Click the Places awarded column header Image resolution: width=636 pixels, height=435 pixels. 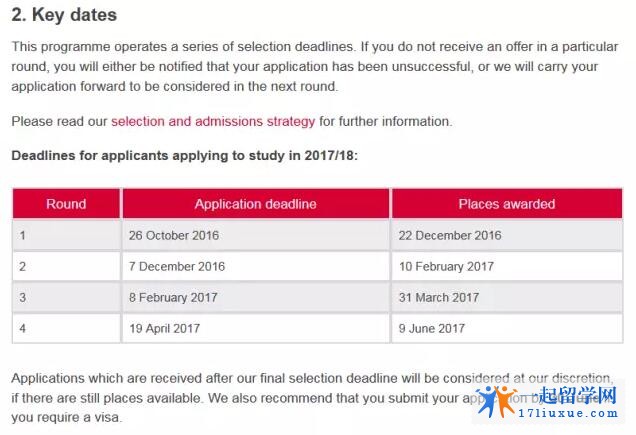[x=507, y=203]
